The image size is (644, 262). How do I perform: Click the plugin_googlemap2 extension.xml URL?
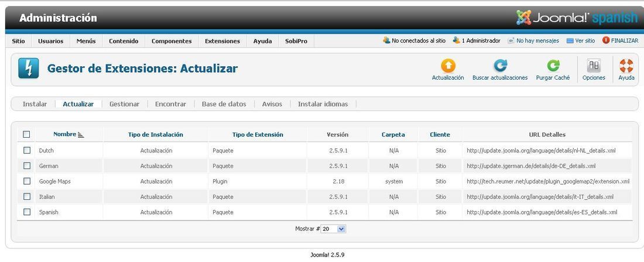click(x=548, y=181)
